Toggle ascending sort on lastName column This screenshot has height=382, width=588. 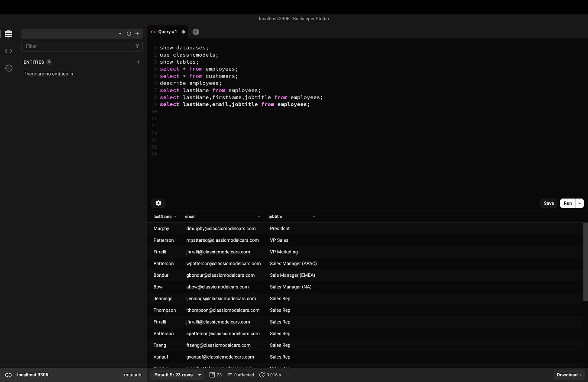(x=175, y=216)
